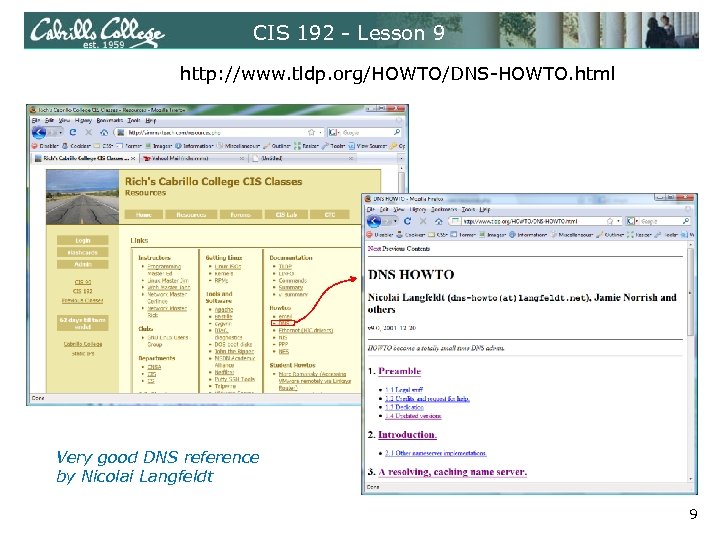This screenshot has width=720, height=540.
Task: Click Forums button in site navigation
Action: click(241, 214)
